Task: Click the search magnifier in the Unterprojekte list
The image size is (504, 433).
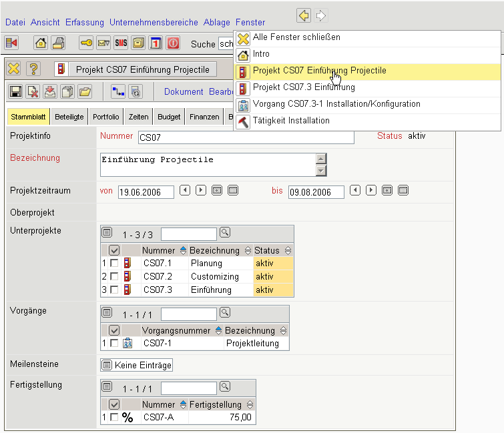Action: point(225,233)
